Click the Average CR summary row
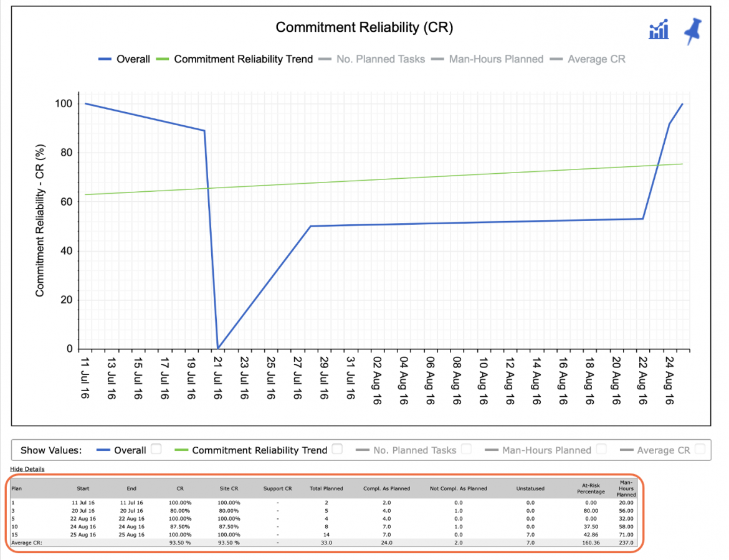The width and height of the screenshot is (729, 560). (x=323, y=543)
